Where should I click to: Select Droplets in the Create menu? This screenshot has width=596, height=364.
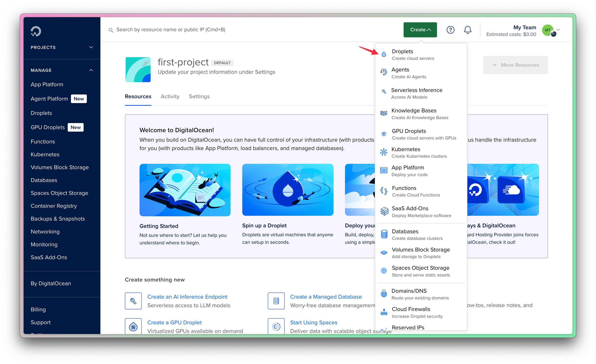click(402, 52)
